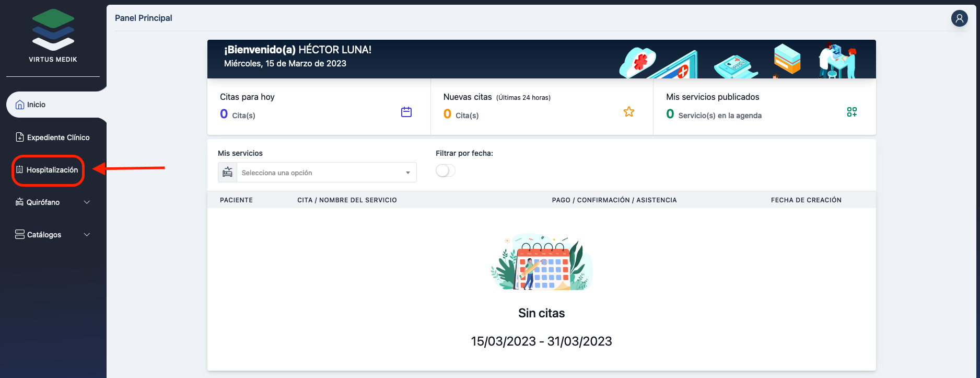Click the file icon beside Expediente Clínico
The image size is (980, 378).
click(20, 138)
